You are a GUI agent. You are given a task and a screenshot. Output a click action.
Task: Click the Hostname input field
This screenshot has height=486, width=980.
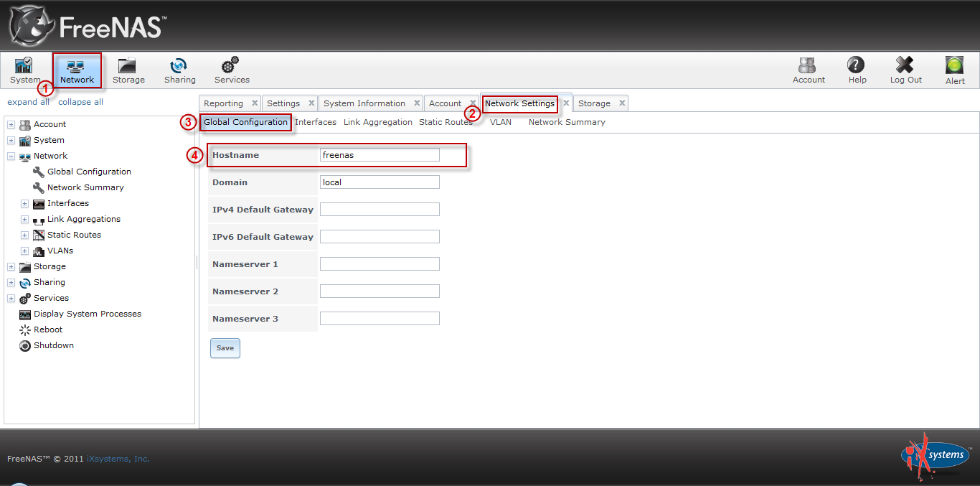click(380, 155)
